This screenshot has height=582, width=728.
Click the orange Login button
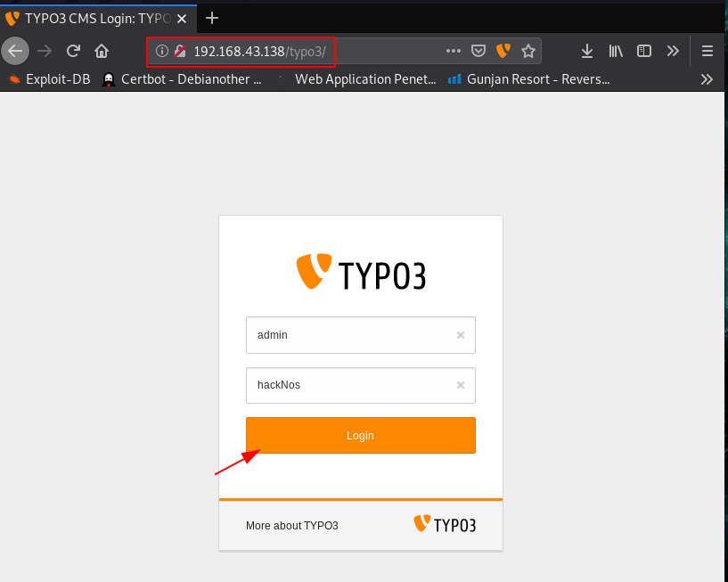(360, 435)
